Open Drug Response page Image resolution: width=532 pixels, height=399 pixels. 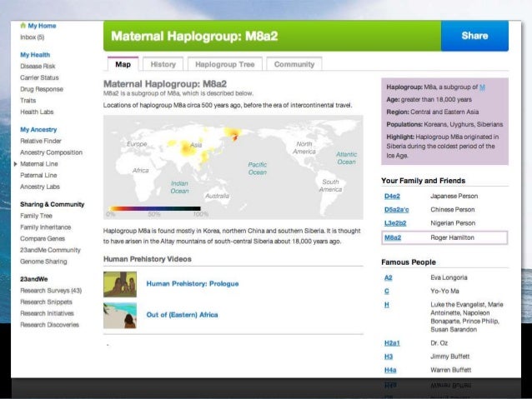(x=42, y=89)
